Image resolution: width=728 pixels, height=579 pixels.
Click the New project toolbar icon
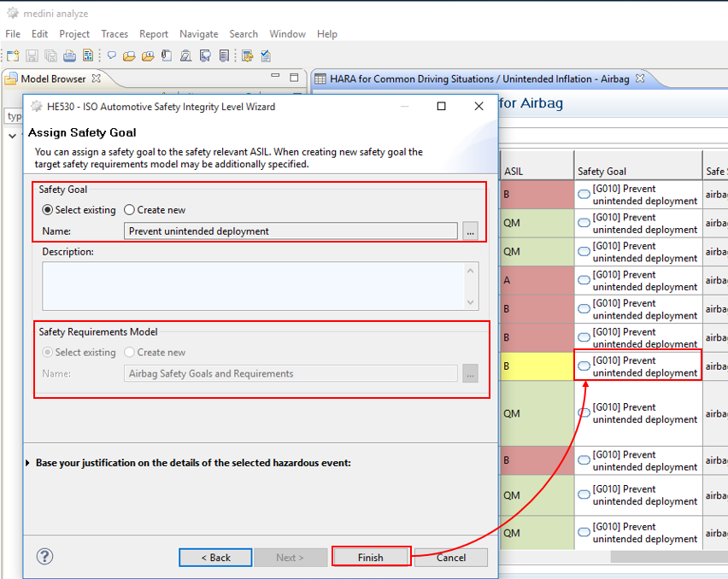pos(13,56)
